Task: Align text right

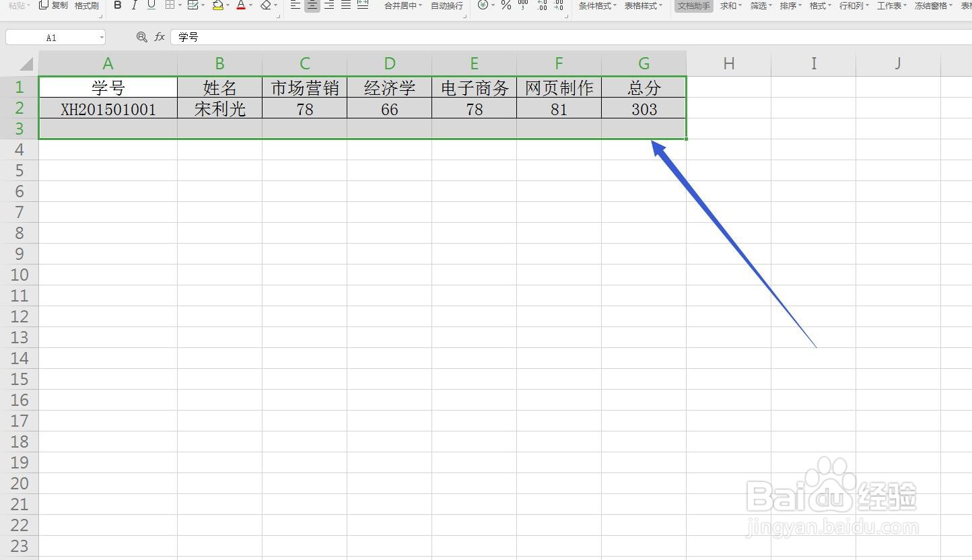Action: pyautogui.click(x=329, y=5)
